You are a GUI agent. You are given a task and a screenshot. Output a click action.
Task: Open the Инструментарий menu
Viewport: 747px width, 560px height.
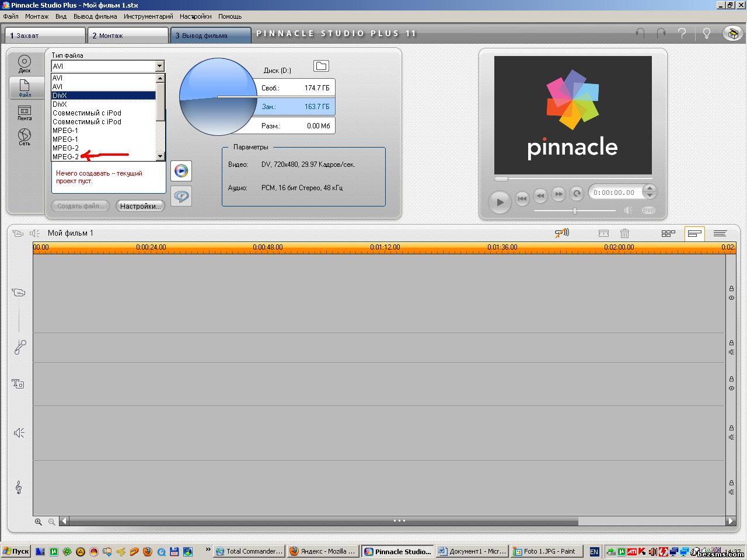tap(148, 16)
